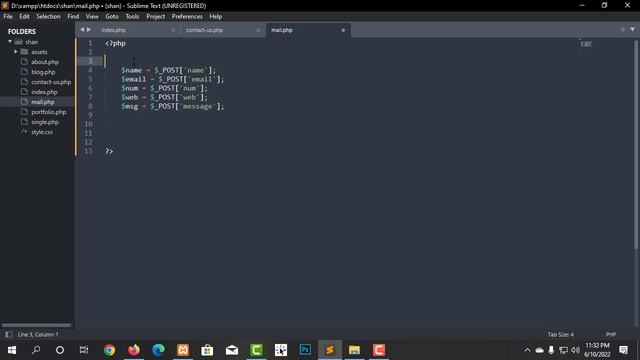Screen dimensions: 640x360
Task: Close the index.php tab
Action: point(173,30)
